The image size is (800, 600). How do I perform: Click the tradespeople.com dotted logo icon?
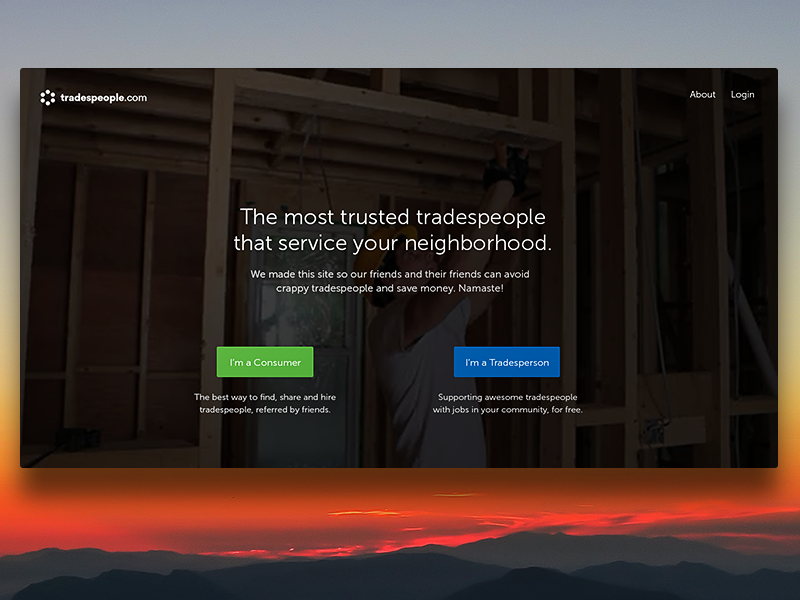click(x=47, y=97)
